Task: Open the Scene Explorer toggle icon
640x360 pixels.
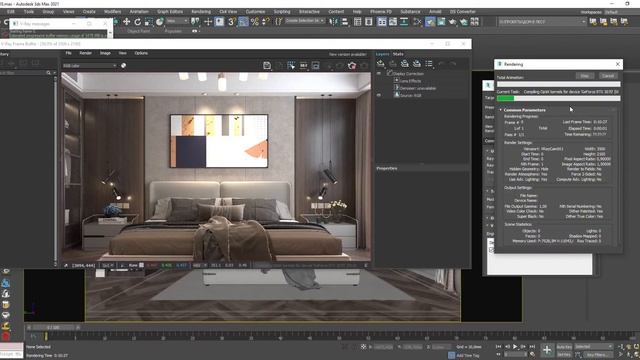Action: [x=358, y=22]
